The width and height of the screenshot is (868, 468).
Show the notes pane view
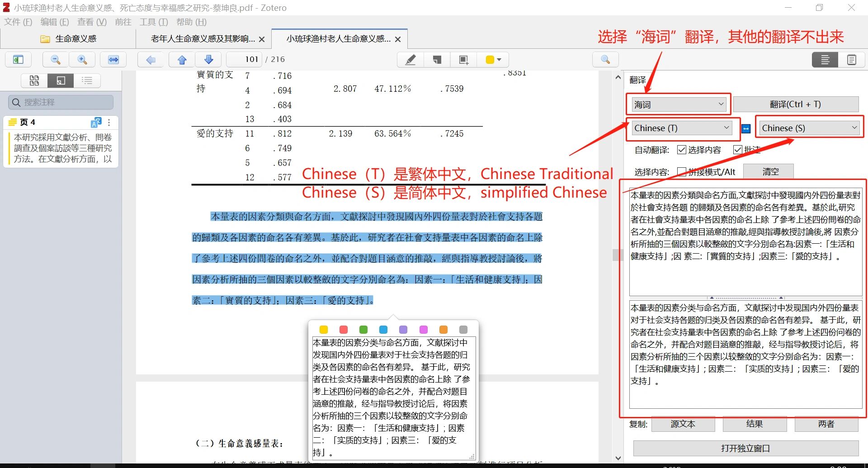pos(852,60)
